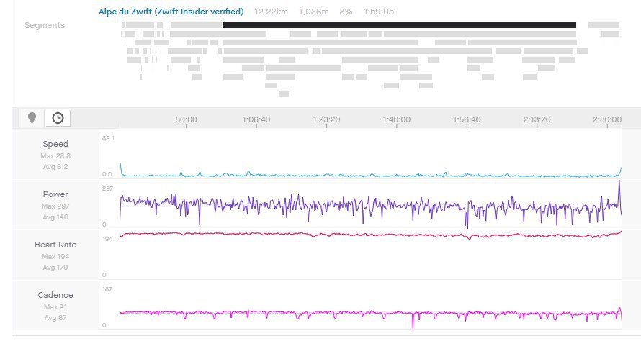The width and height of the screenshot is (641, 364).
Task: Click the Avg 6.2 speed stat
Action: (x=55, y=167)
